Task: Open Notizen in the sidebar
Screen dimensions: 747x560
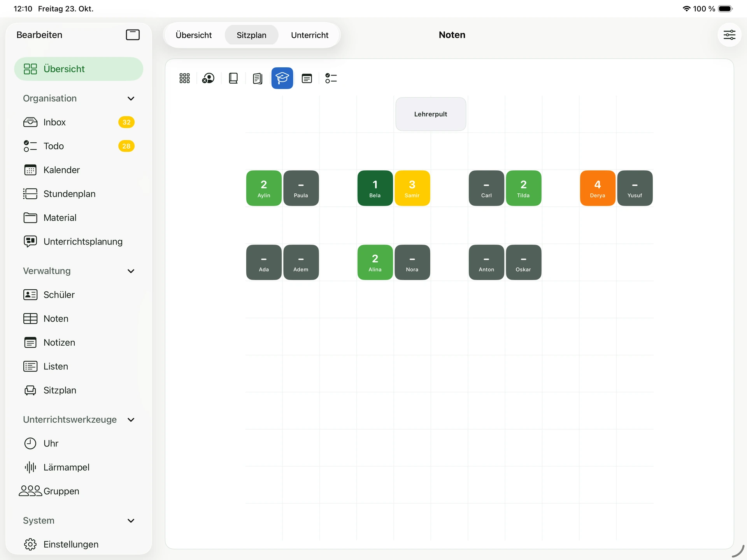Action: point(79,343)
